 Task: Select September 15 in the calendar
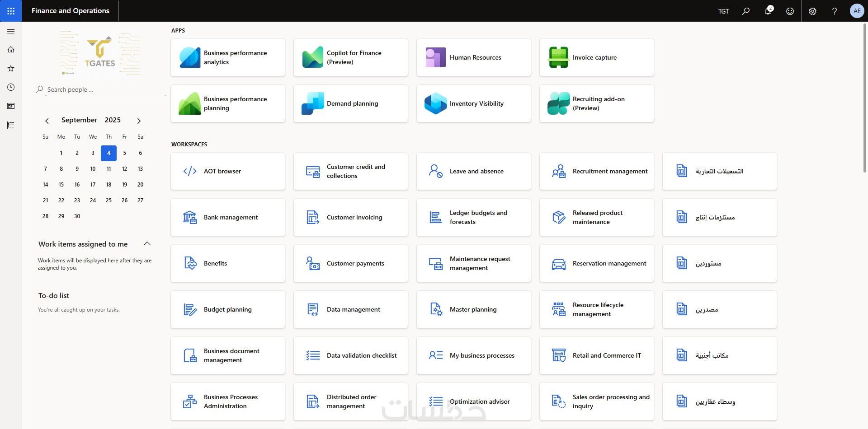tap(61, 185)
